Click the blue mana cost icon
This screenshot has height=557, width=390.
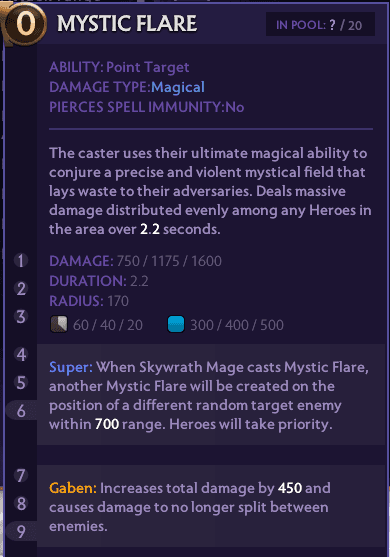[176, 324]
